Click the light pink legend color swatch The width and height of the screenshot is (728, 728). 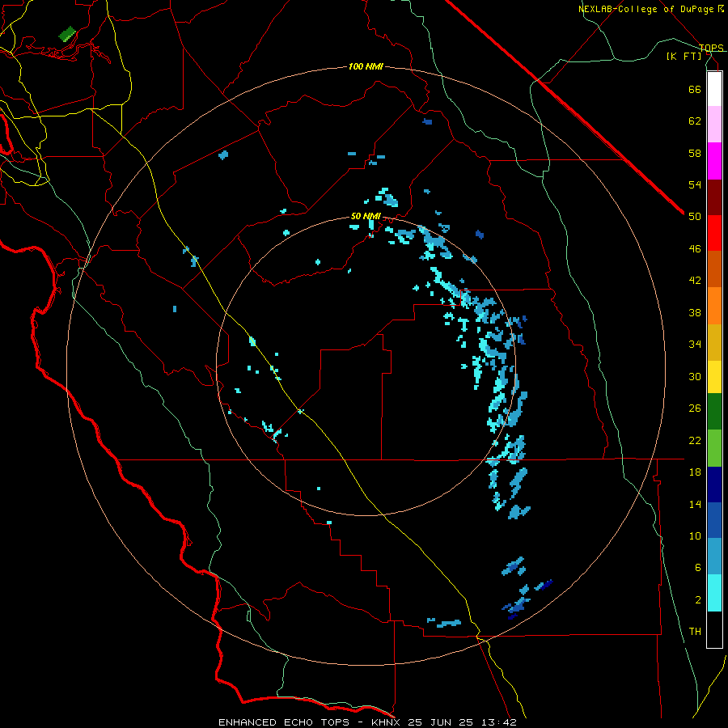tap(714, 125)
